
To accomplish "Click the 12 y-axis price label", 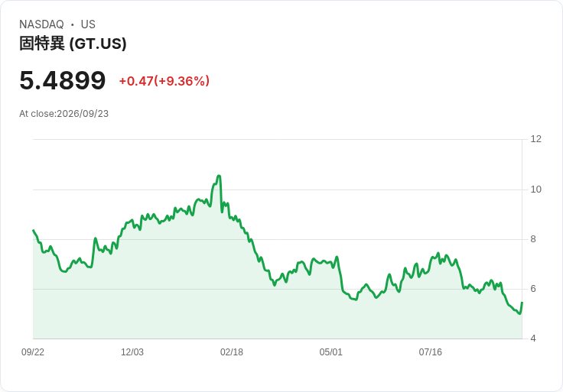I will coord(535,139).
